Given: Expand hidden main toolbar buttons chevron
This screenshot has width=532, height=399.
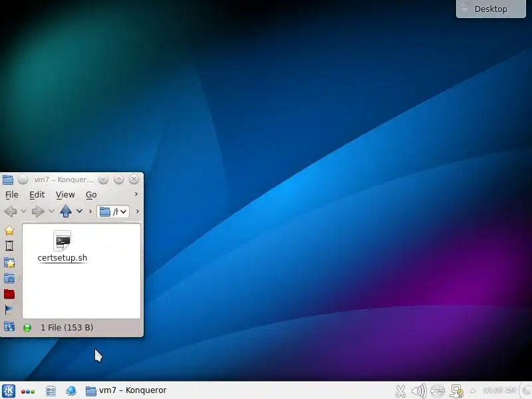Looking at the screenshot, I should 90,211.
